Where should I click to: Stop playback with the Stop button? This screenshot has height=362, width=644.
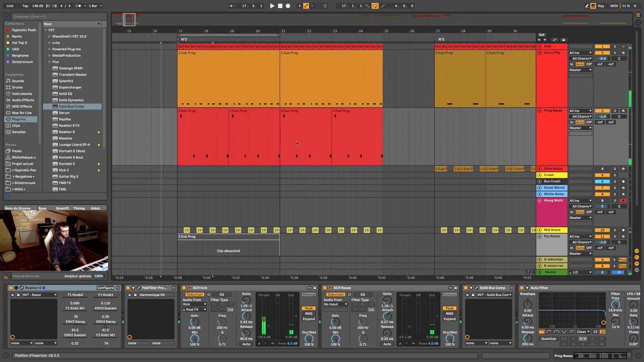point(280,6)
